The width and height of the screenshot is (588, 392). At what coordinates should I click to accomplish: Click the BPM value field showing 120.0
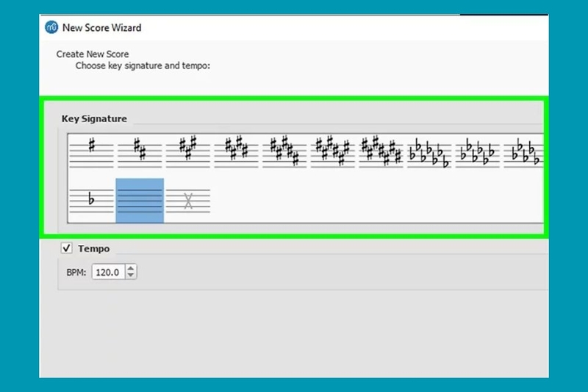coord(108,272)
